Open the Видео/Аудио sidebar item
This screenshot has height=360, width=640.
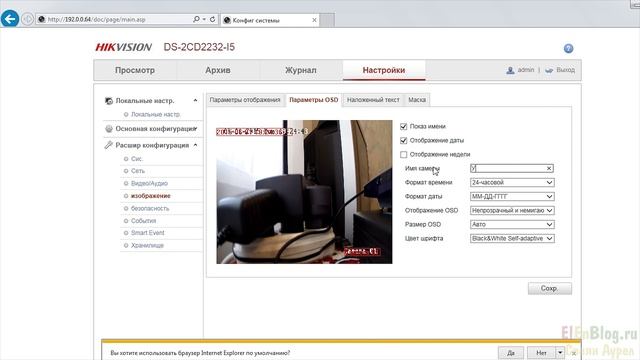149,184
